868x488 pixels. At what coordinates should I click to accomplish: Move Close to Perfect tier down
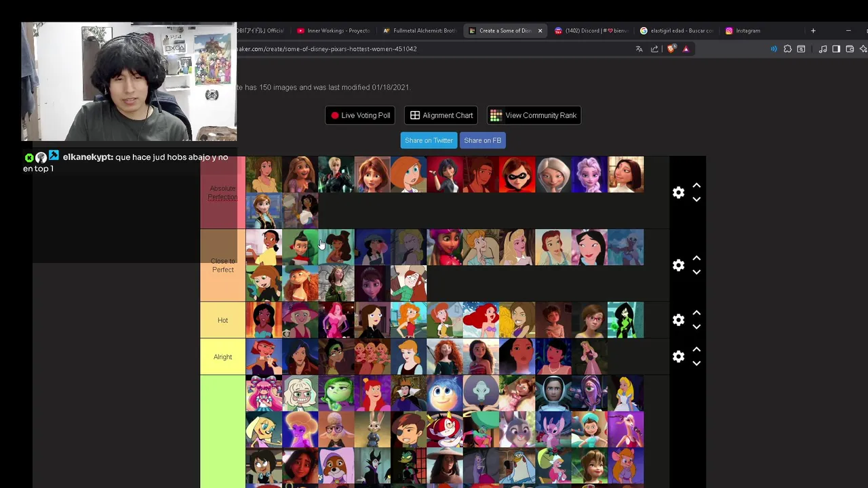pos(696,272)
